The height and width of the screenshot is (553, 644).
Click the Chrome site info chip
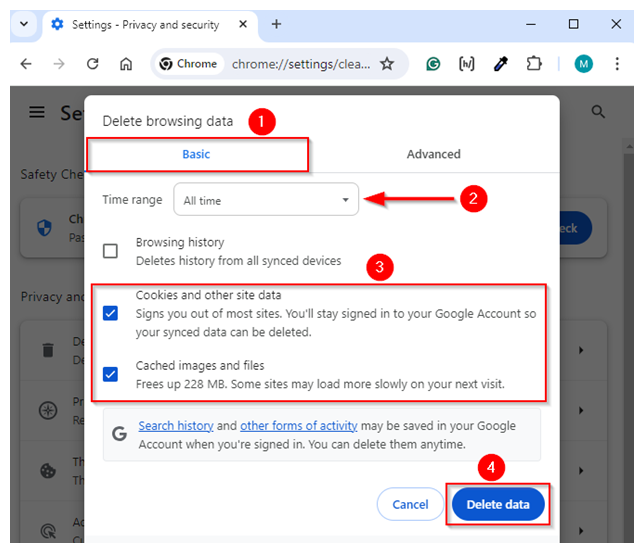click(x=189, y=64)
